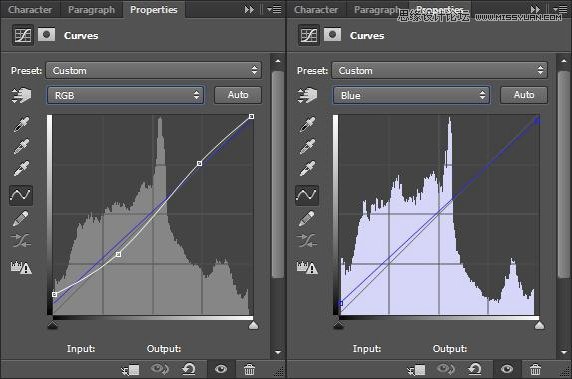Reset adjustment defaults in the right panel
The image size is (572, 379).
click(475, 370)
